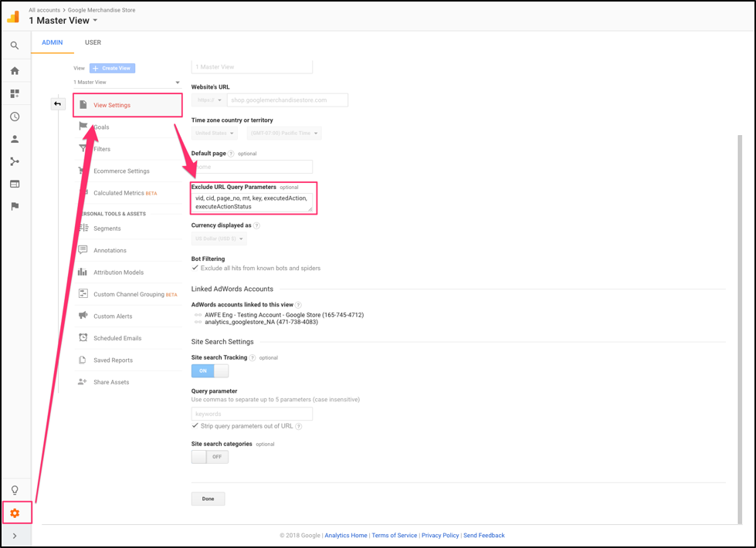Open Real-Time clock icon
The image size is (756, 548).
(x=15, y=117)
